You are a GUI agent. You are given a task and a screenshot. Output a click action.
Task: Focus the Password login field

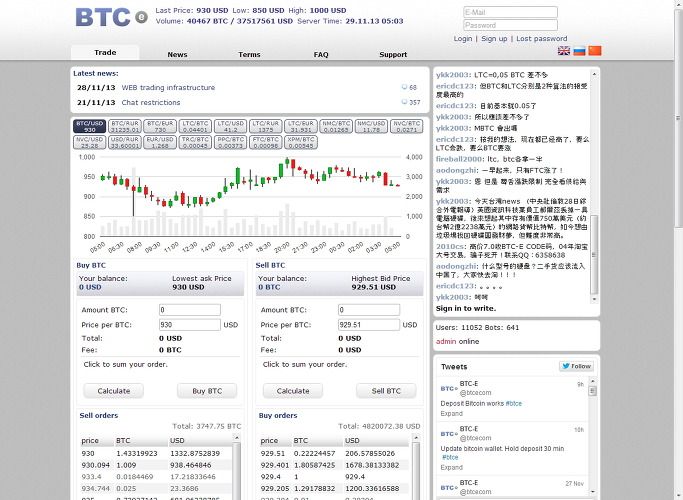click(x=511, y=25)
